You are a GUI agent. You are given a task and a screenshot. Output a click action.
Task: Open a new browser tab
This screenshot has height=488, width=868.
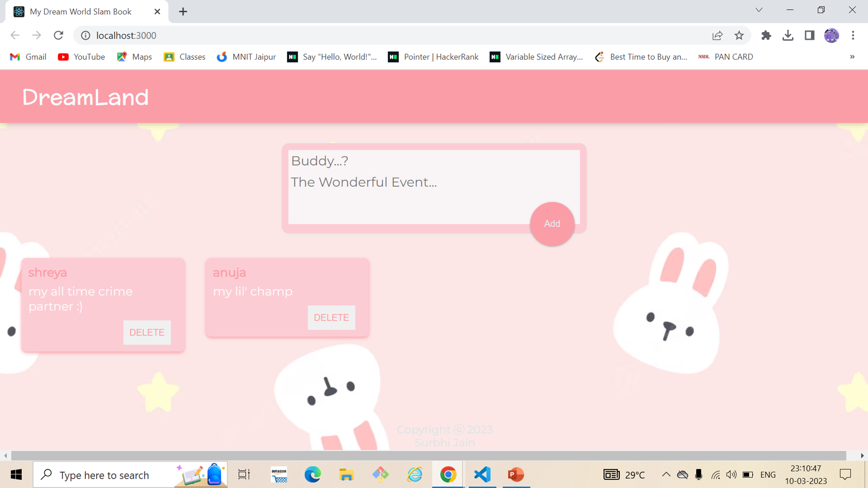click(x=183, y=12)
